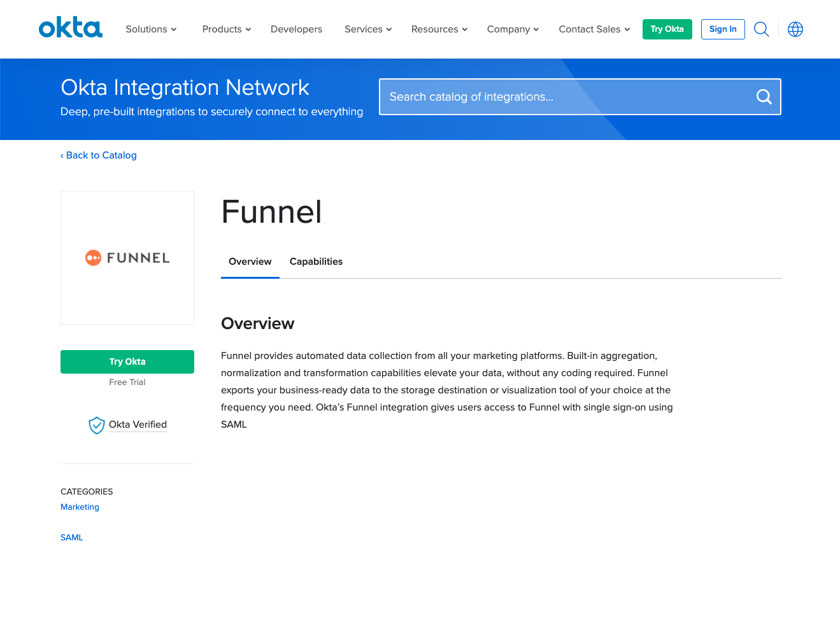Screen dimensions: 840x618
Task: Open the Marketing category link
Action: point(80,507)
